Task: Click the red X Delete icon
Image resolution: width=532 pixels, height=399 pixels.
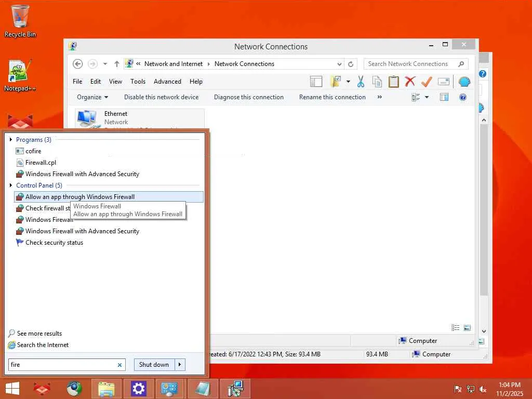Action: [410, 82]
